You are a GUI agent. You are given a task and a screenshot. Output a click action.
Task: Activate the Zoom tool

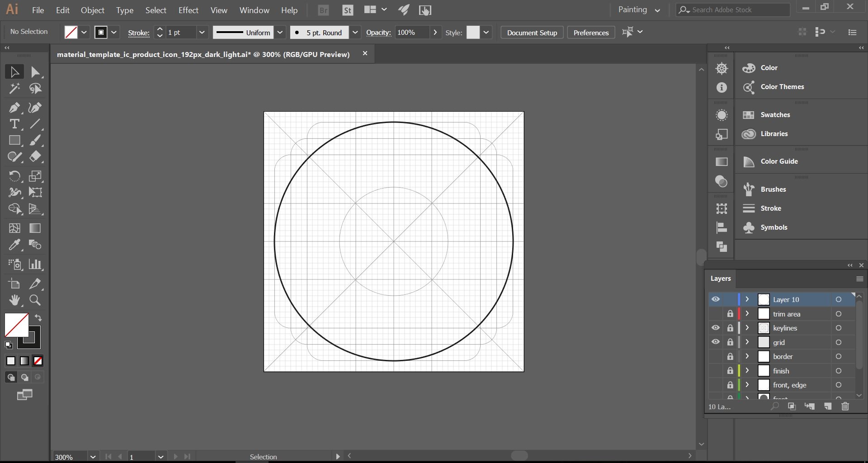coord(35,300)
